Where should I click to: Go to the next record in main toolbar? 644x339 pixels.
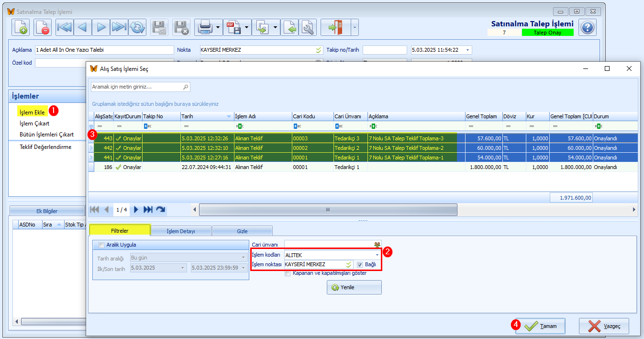[x=101, y=28]
